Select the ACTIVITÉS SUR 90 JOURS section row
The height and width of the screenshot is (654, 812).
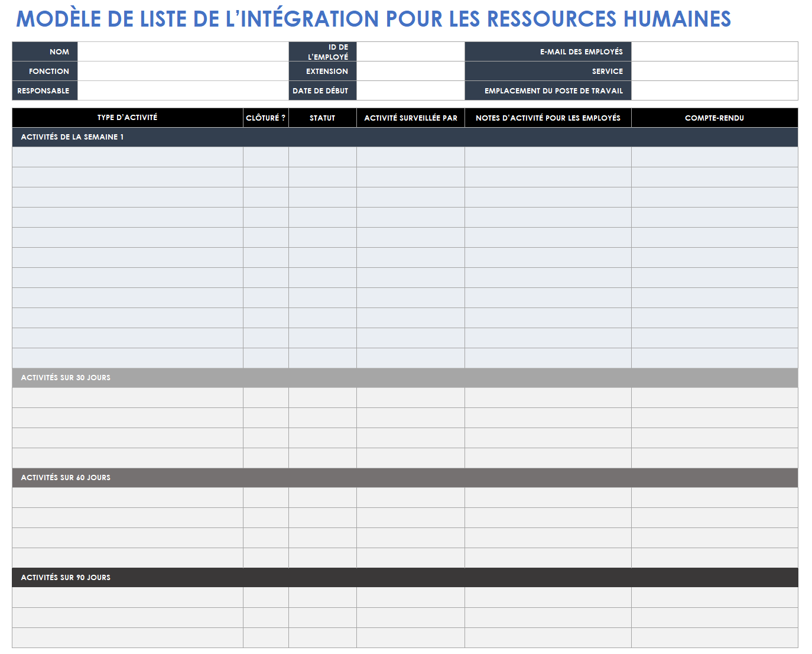[405, 578]
